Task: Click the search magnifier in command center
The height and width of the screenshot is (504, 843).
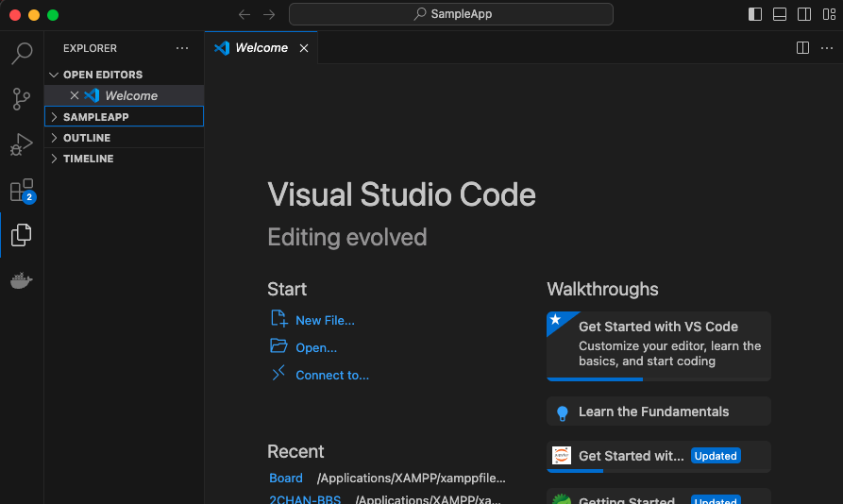Action: click(x=420, y=14)
